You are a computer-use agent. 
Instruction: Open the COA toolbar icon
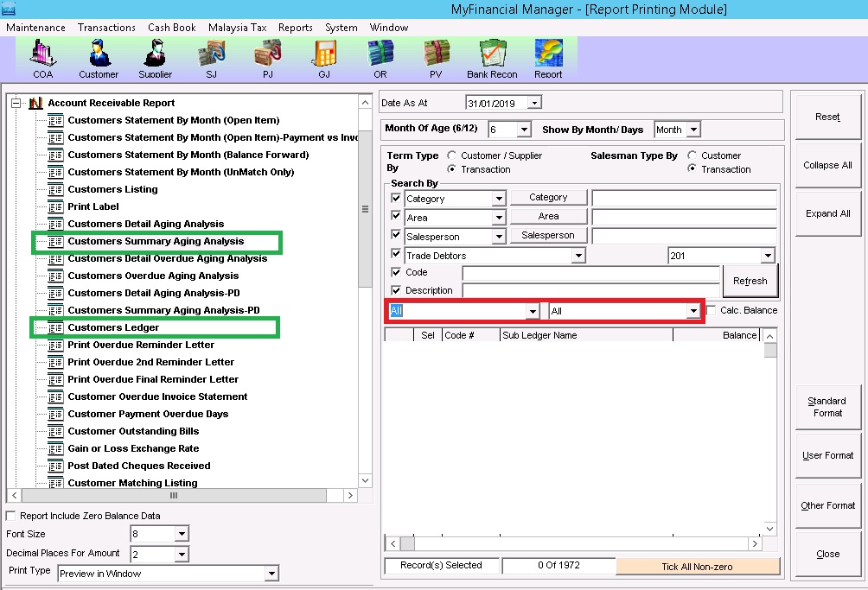tap(42, 58)
